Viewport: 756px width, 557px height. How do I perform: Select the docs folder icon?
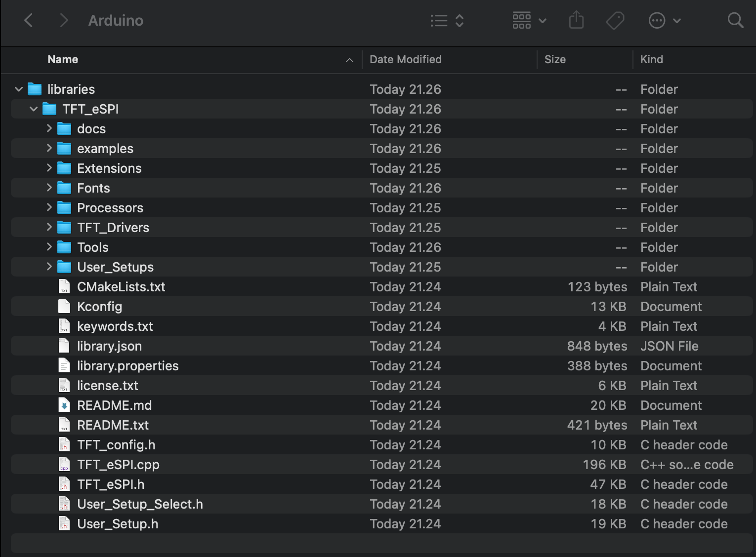click(64, 129)
